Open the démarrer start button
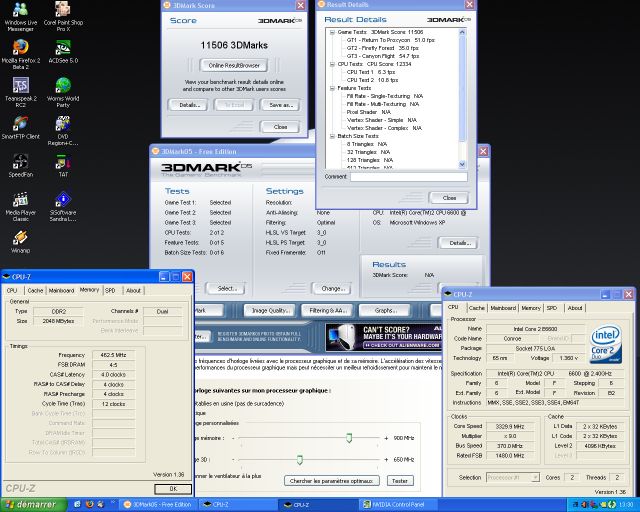The image size is (640, 512). 34,505
